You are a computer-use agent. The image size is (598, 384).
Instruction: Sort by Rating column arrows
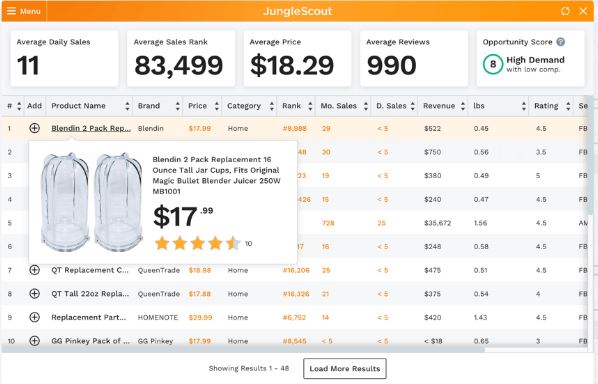click(568, 106)
